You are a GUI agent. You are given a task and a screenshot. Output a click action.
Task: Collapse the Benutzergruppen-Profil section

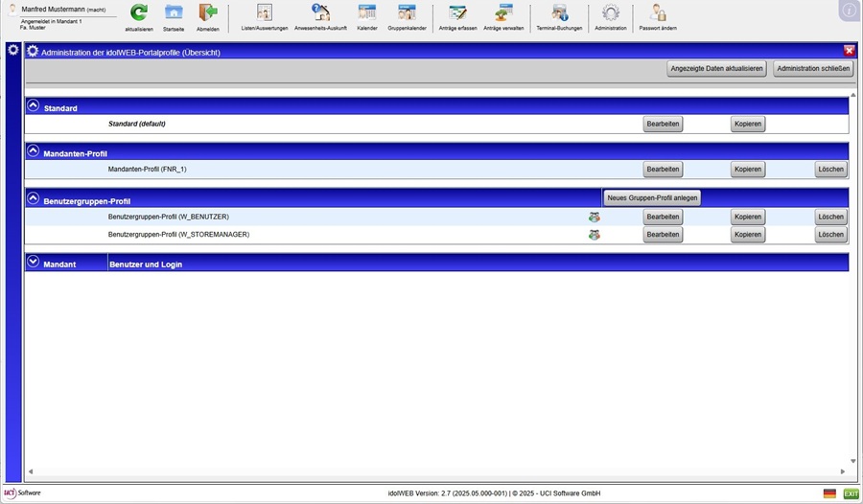(34, 199)
